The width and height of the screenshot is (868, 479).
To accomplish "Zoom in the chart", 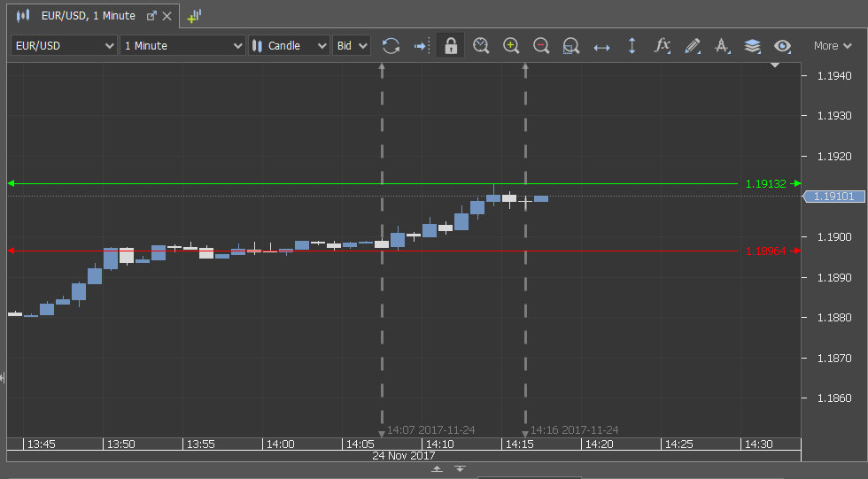I will (x=511, y=45).
